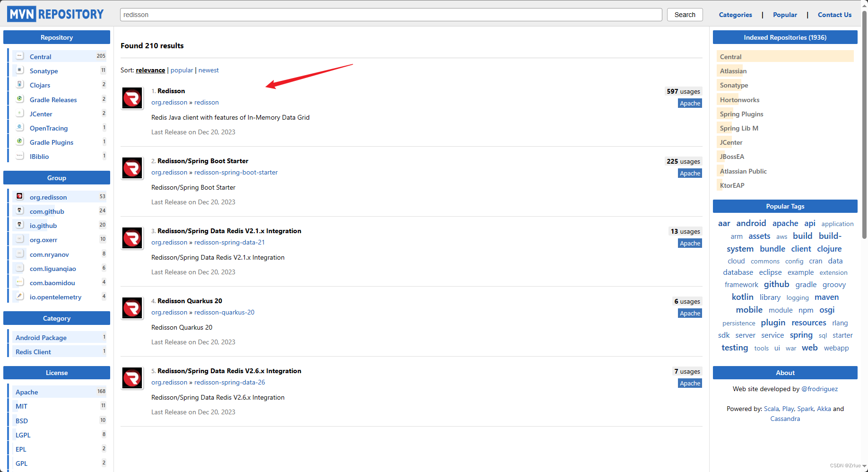
Task: Sort results by popular
Action: tap(182, 70)
